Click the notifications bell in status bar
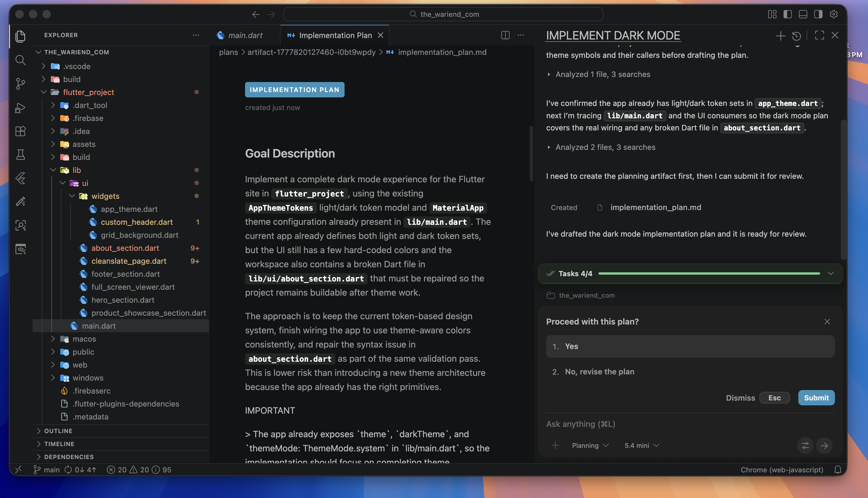The image size is (868, 498). pyautogui.click(x=838, y=470)
